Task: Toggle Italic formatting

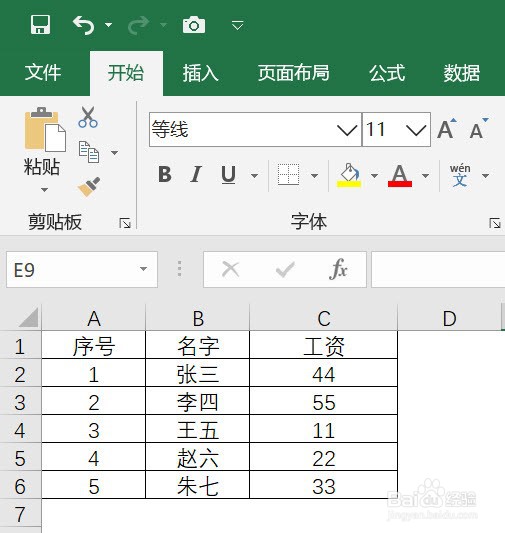Action: click(196, 175)
